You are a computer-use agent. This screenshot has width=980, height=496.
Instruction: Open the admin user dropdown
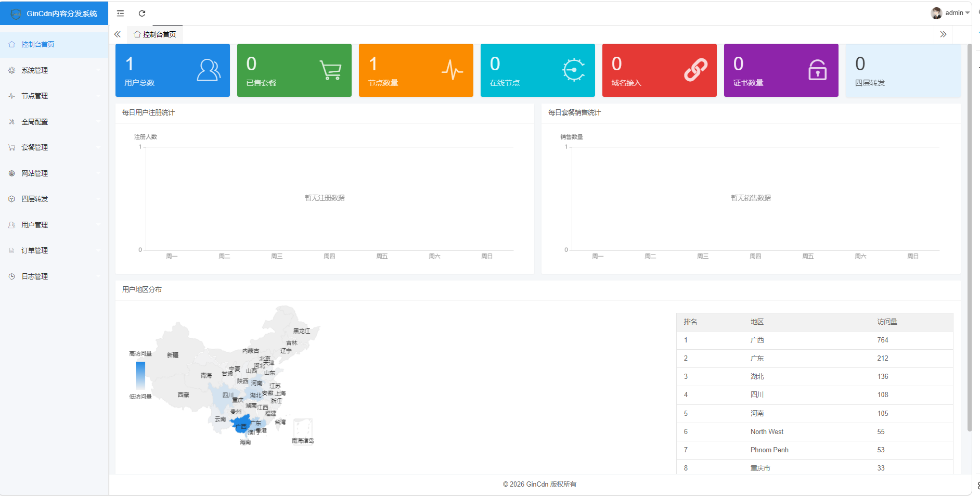click(x=950, y=13)
